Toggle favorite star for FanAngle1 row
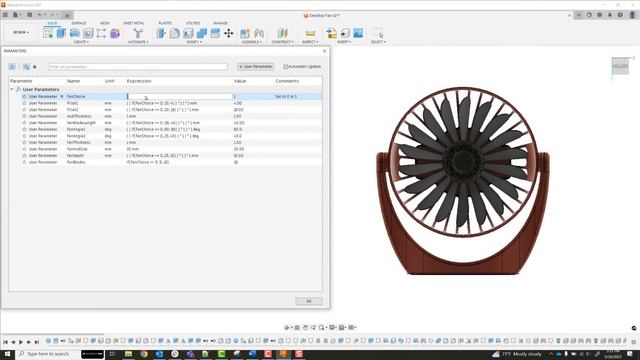This screenshot has width=640, height=360. pyautogui.click(x=24, y=129)
